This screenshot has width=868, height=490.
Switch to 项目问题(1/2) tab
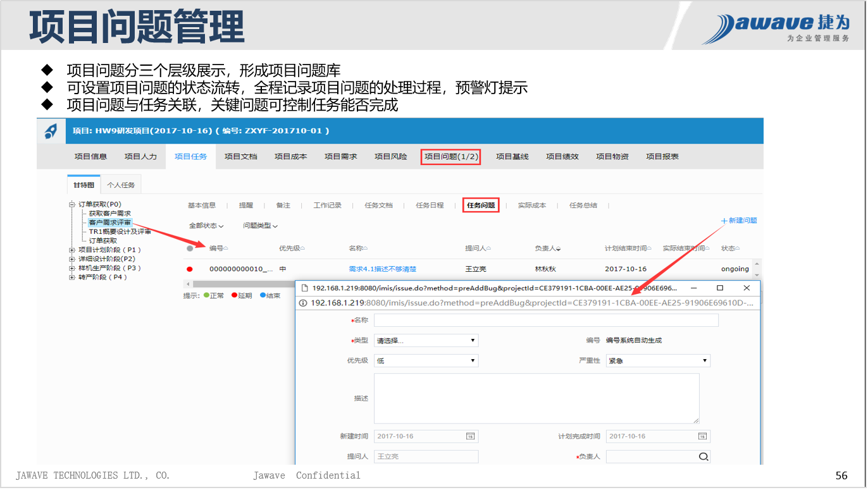[x=451, y=157]
